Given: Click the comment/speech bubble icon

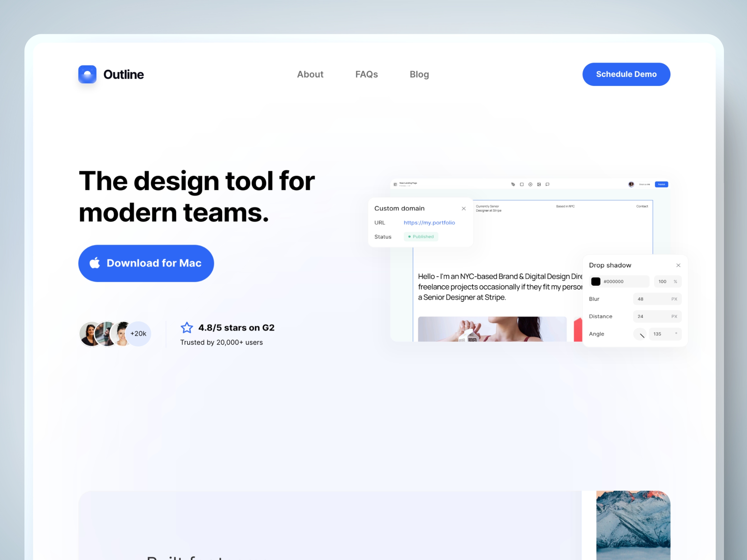Looking at the screenshot, I should (x=547, y=184).
